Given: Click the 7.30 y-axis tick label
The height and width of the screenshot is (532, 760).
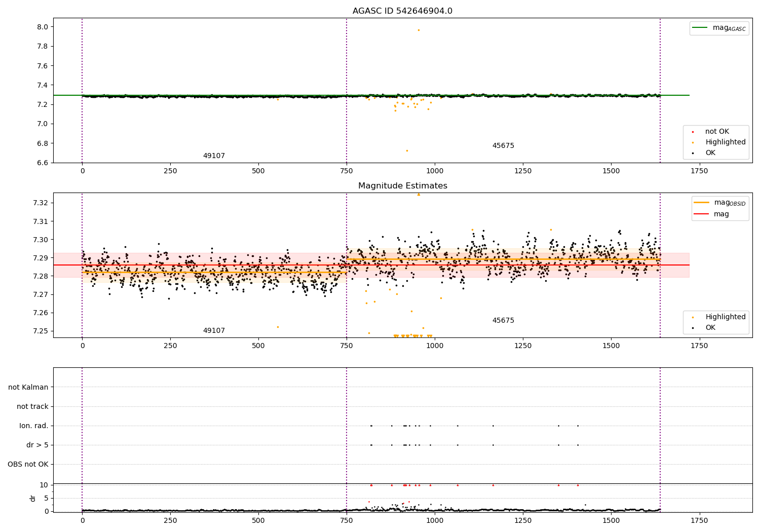Looking at the screenshot, I should [41, 240].
